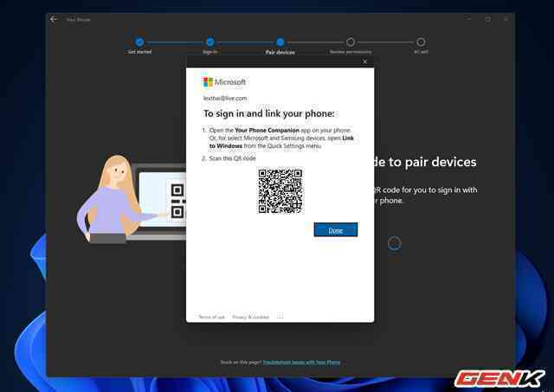
Task: Open the Privacy & cookies link
Action: pyautogui.click(x=250, y=317)
